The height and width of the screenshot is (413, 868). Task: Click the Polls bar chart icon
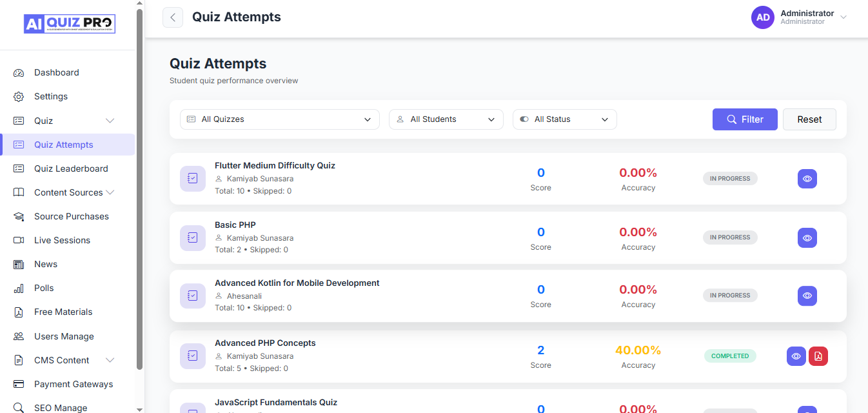tap(19, 288)
